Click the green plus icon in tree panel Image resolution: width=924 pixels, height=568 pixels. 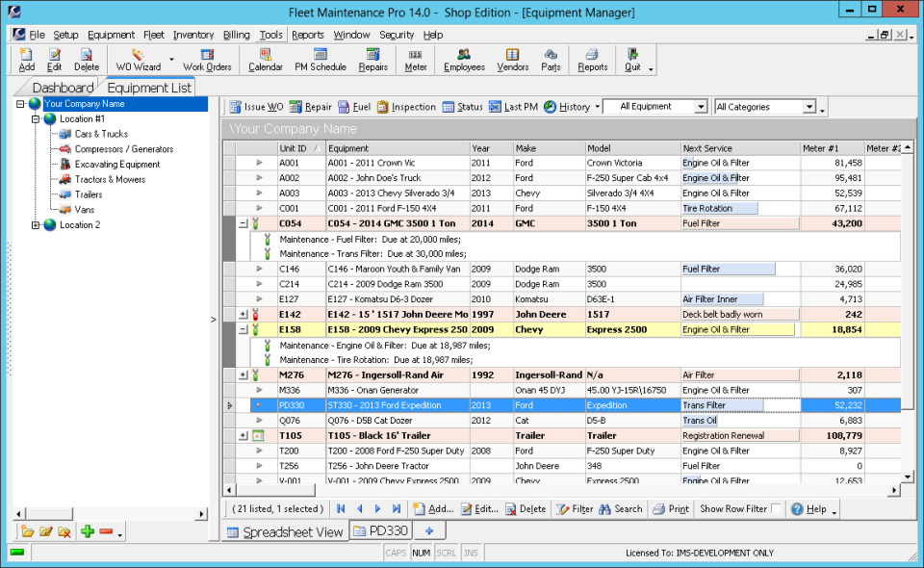coord(88,531)
